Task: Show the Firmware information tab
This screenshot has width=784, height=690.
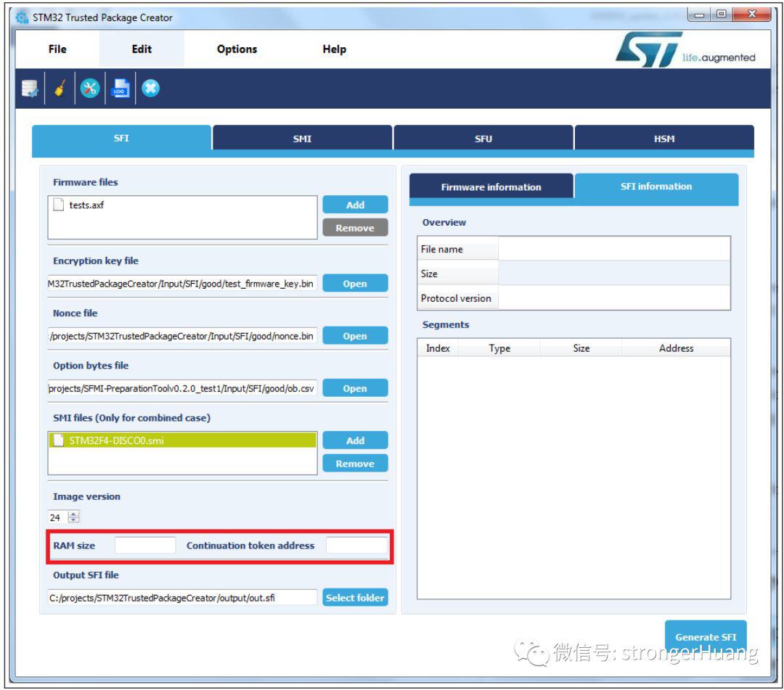Action: pos(491,187)
